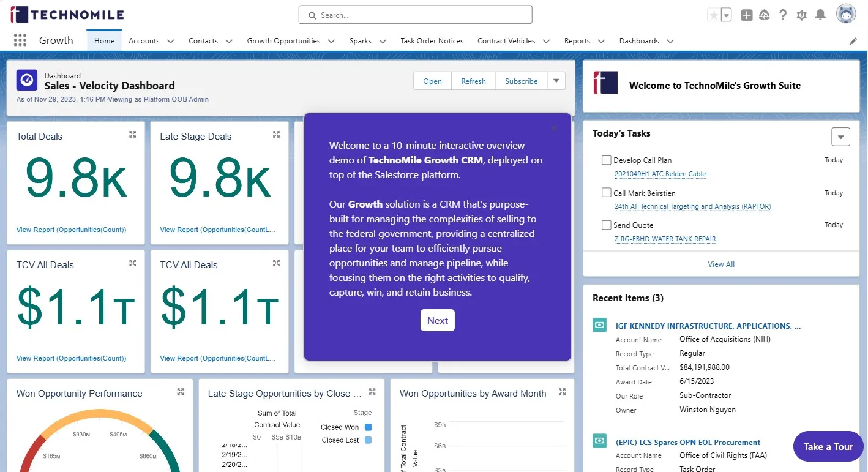The height and width of the screenshot is (472, 868).
Task: Mark the Send Quote task complete
Action: click(607, 225)
